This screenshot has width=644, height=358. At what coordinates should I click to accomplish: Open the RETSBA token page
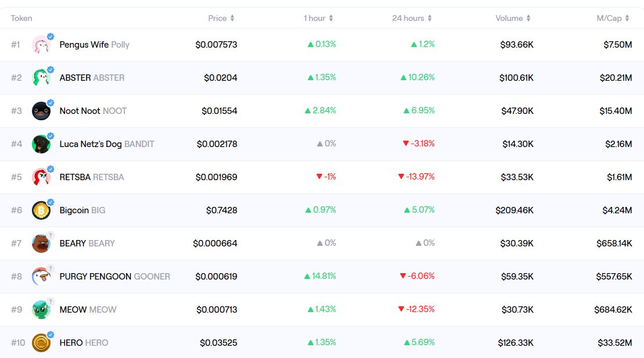92,177
